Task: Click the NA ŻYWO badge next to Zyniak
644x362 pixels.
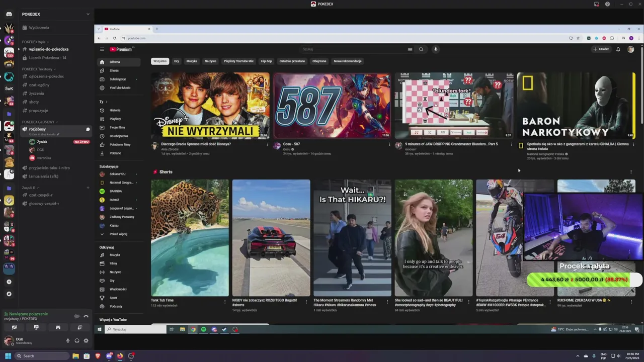Action: click(x=82, y=142)
